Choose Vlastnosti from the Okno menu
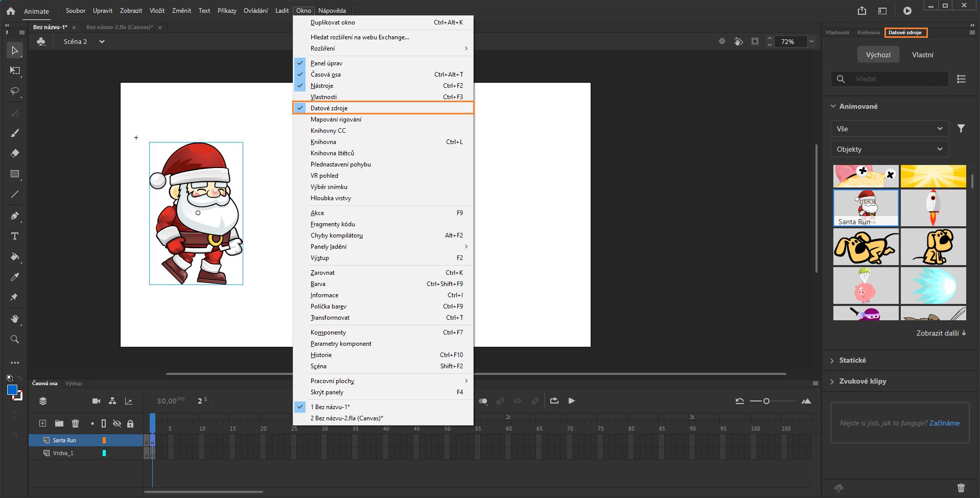 coord(383,97)
